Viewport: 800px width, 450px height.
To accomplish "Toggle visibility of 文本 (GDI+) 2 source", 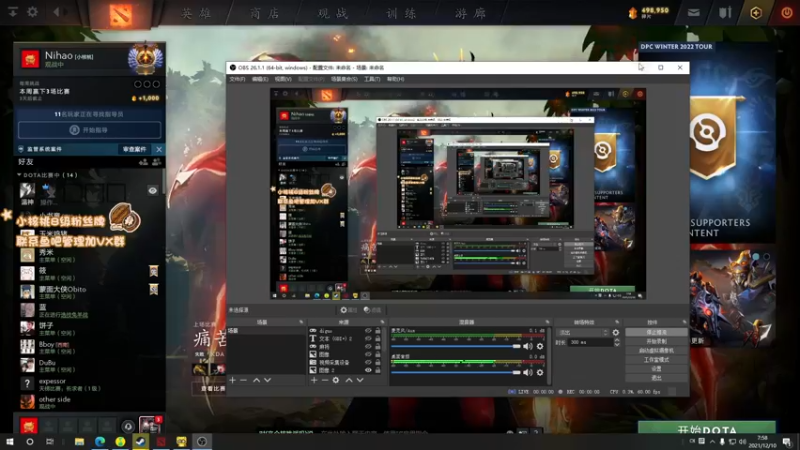I will pos(368,338).
